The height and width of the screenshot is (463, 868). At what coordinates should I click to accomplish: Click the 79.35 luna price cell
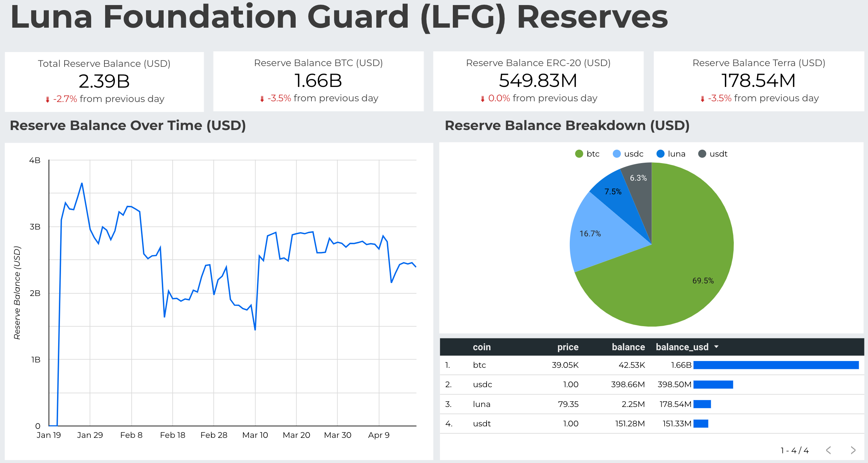pyautogui.click(x=568, y=404)
